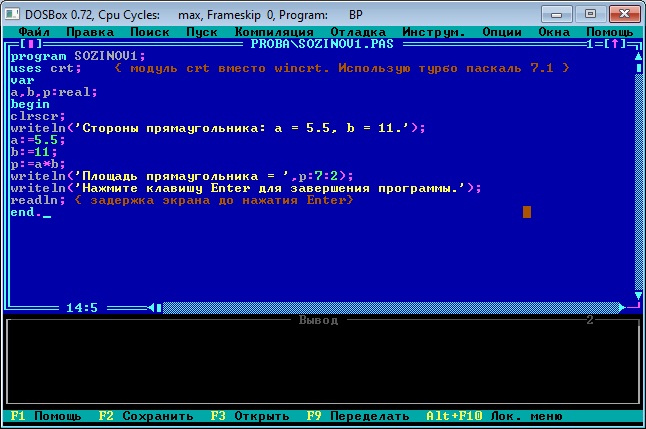Click F3 Открыть in status bar
This screenshot has width=646, height=429.
click(250, 416)
